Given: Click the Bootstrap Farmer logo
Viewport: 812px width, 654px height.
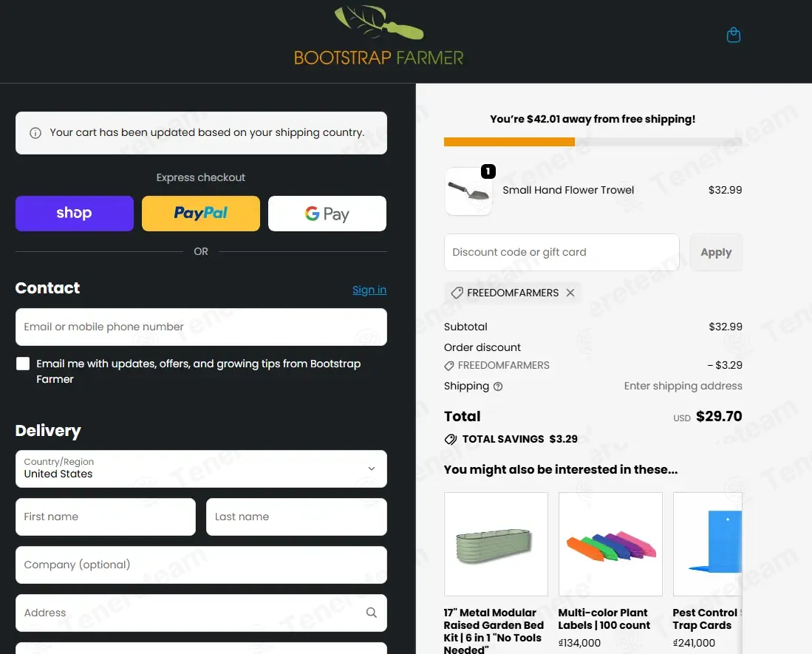Looking at the screenshot, I should coord(379,37).
